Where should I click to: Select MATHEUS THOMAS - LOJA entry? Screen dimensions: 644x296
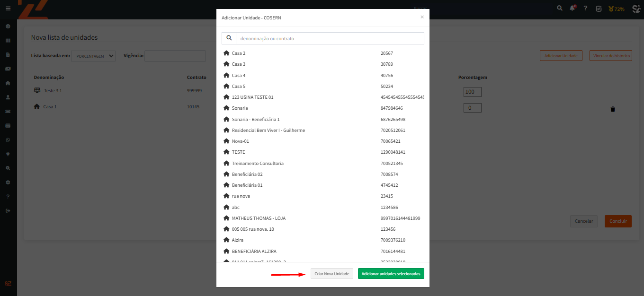(259, 218)
